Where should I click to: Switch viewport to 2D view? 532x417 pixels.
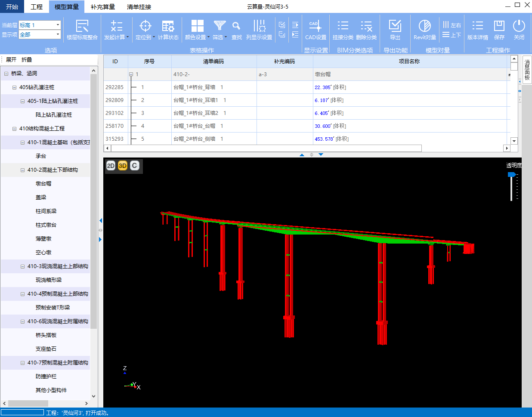[x=111, y=166]
